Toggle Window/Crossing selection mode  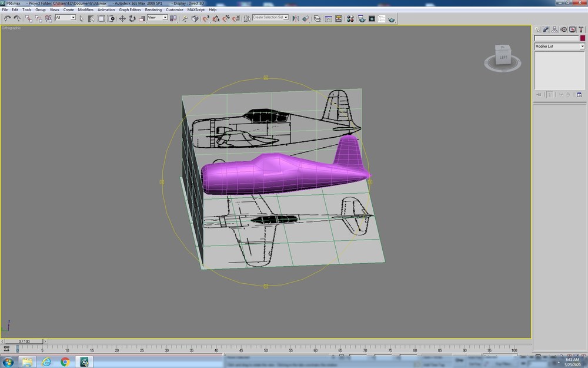point(111,18)
